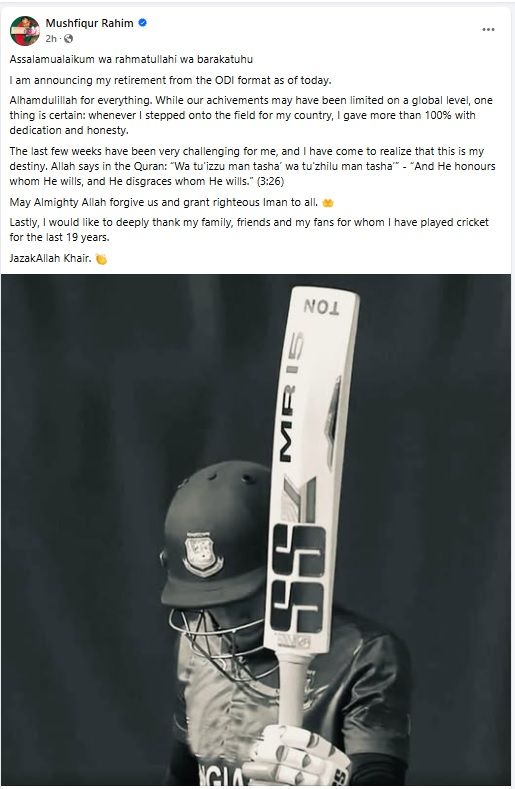Click the ODI retirement announcement sentence

point(170,81)
